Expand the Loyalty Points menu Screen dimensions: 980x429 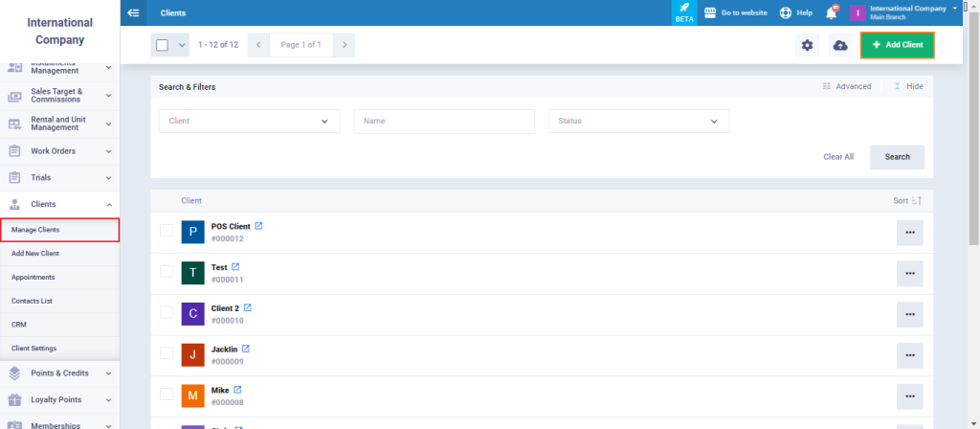tap(109, 399)
